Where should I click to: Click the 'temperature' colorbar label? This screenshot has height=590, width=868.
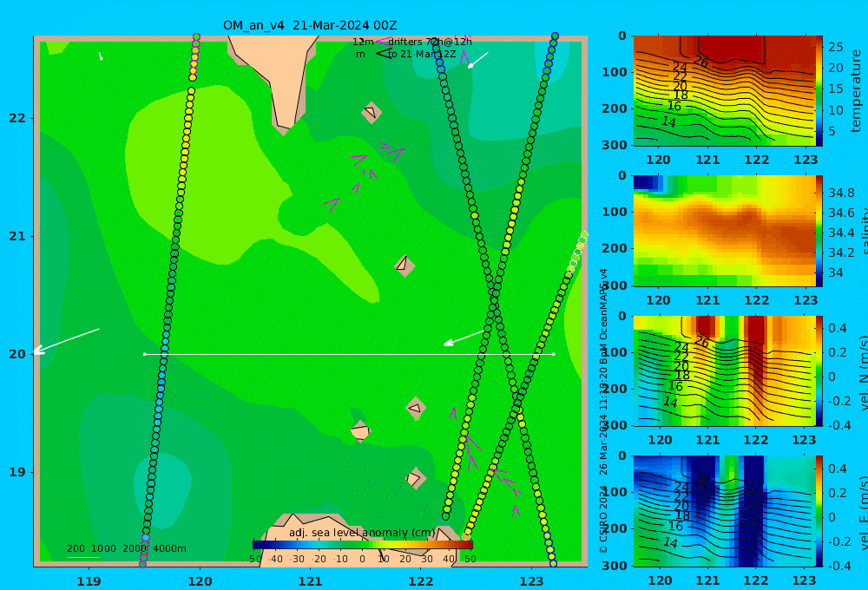pos(856,91)
